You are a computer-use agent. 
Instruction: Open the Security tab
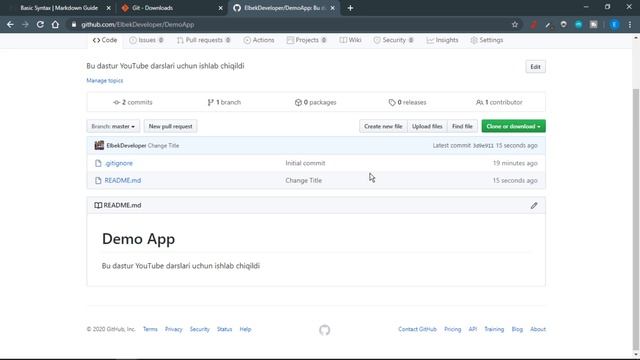[393, 40]
